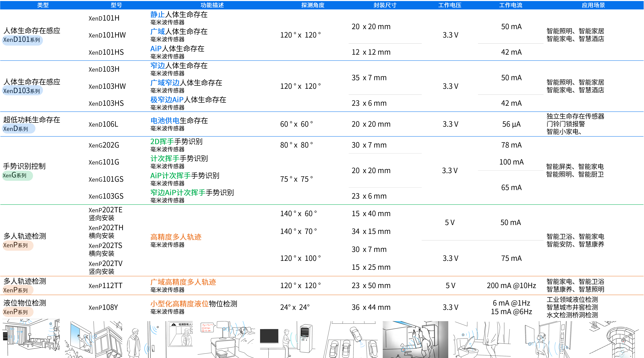Select the 广域高精度多人轨迹 orange text
The height and width of the screenshot is (358, 644).
click(x=183, y=282)
